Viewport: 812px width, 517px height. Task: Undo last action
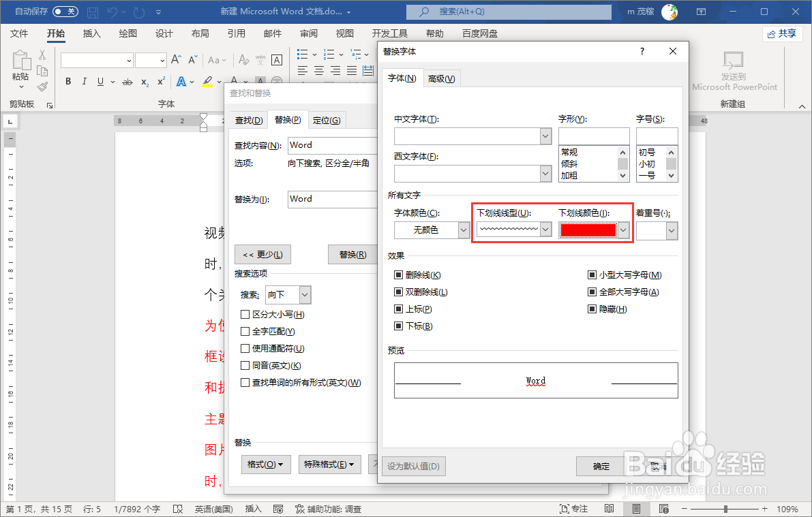[112, 12]
